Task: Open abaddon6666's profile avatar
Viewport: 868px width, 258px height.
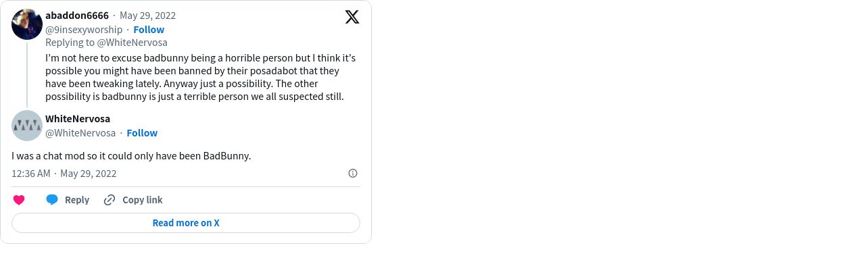Action: (27, 24)
